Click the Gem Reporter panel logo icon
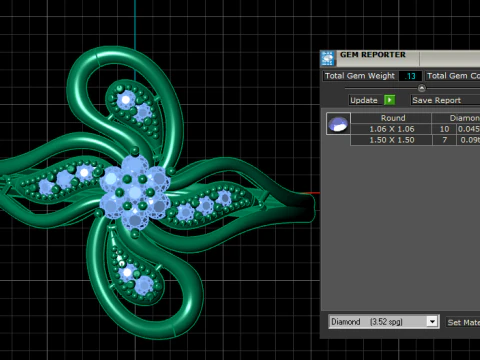Viewport: 480px width, 360px height. (327, 59)
